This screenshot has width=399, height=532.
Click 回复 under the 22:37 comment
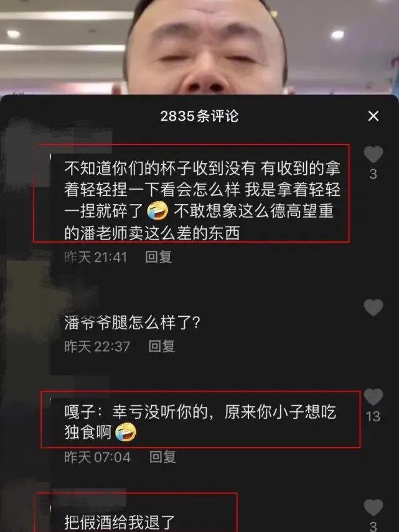161,347
